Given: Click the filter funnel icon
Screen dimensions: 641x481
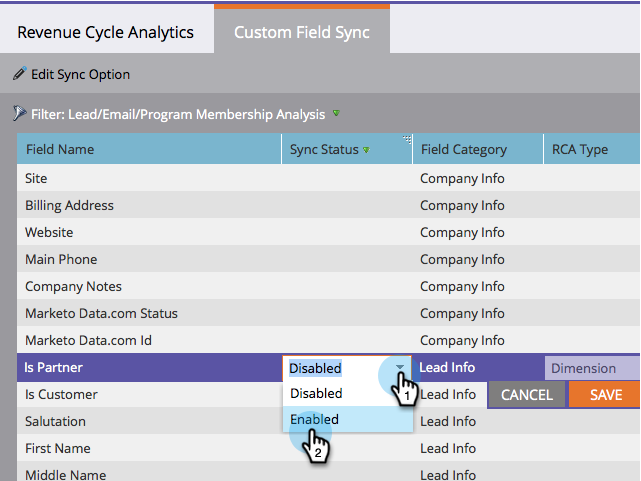Looking at the screenshot, I should click(x=19, y=114).
